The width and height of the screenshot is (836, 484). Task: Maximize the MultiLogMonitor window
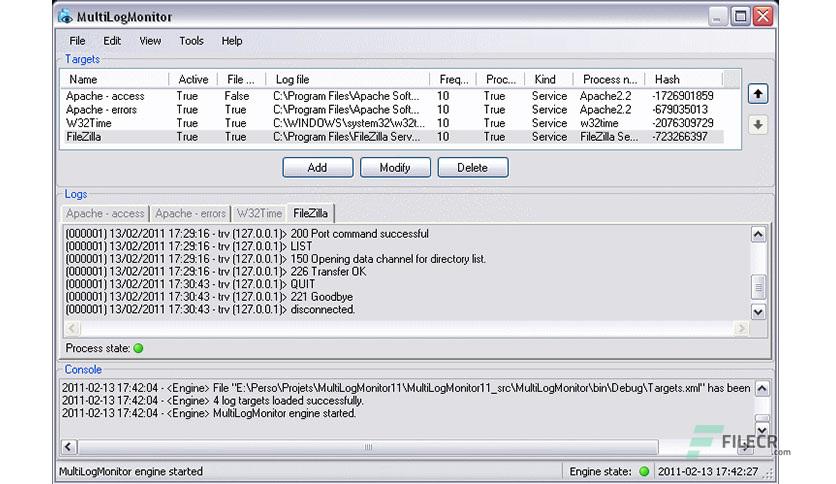(741, 16)
